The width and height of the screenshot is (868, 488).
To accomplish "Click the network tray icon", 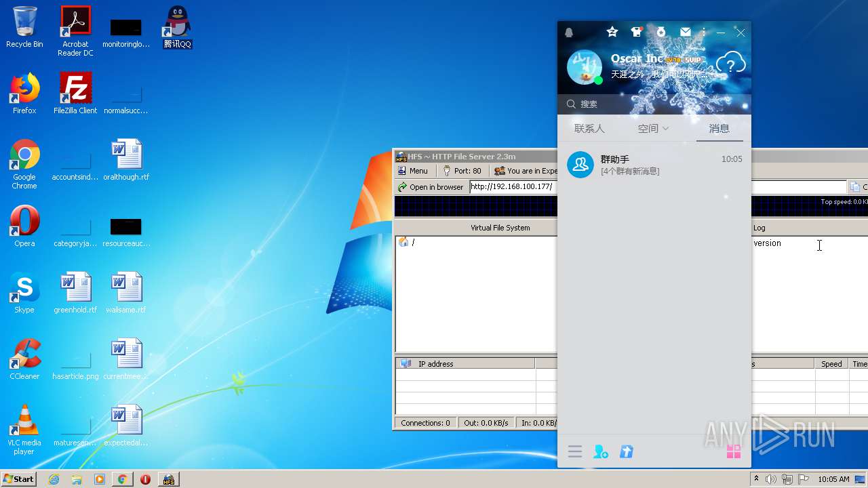I will click(x=787, y=479).
